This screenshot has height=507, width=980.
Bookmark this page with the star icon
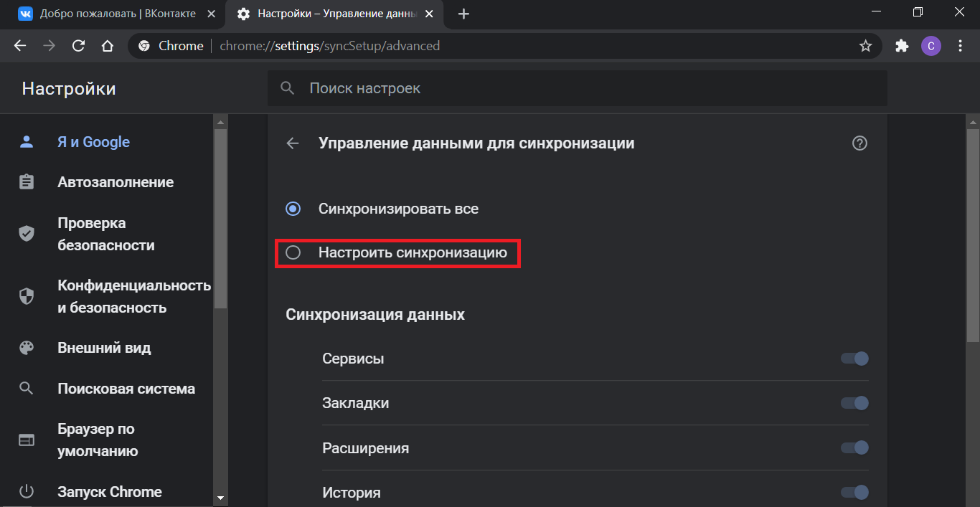(866, 46)
